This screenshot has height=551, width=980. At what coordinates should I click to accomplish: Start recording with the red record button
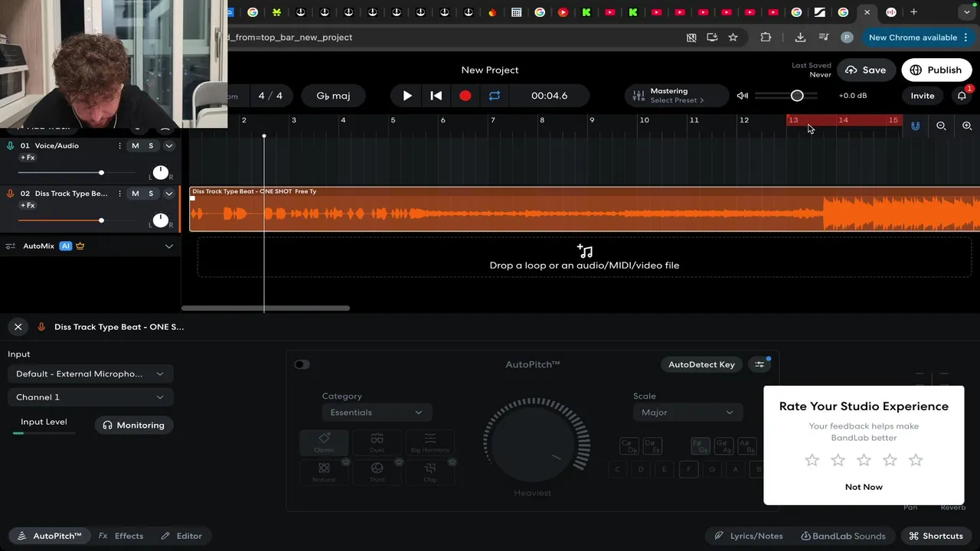tap(465, 96)
